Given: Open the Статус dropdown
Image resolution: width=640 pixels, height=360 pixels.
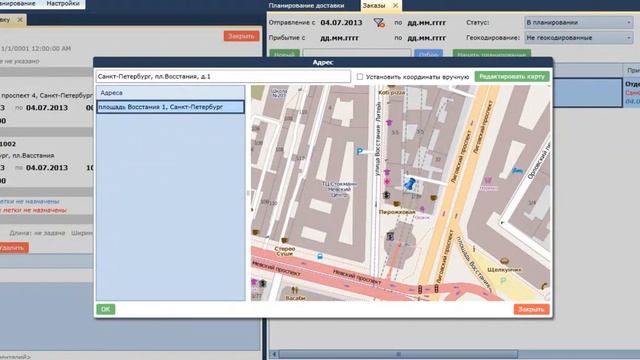Looking at the screenshot, I should [x=578, y=22].
